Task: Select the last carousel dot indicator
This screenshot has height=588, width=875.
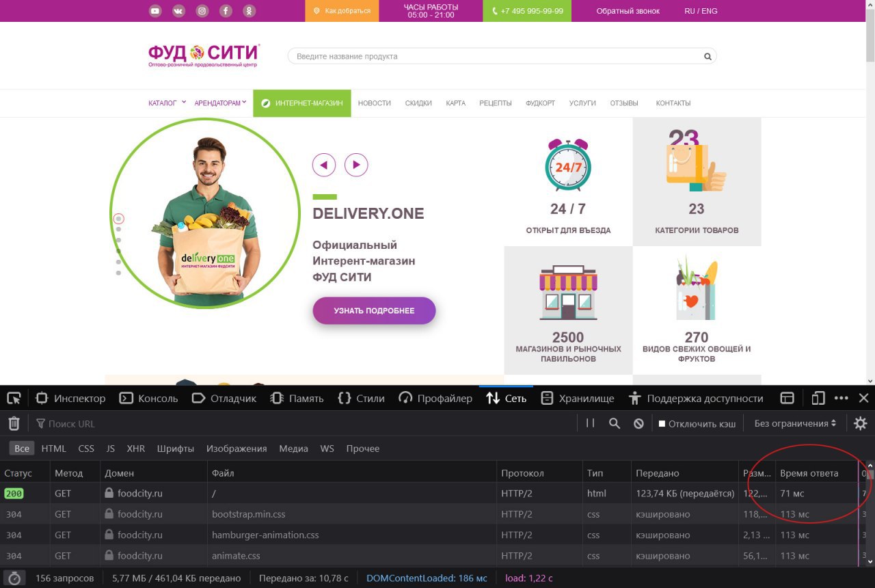Action: coord(118,273)
